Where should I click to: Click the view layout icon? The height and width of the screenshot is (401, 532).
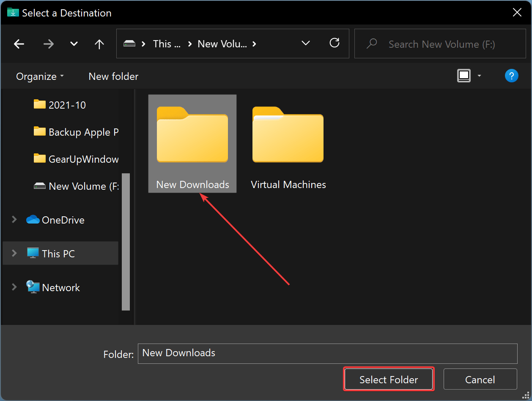pos(463,75)
